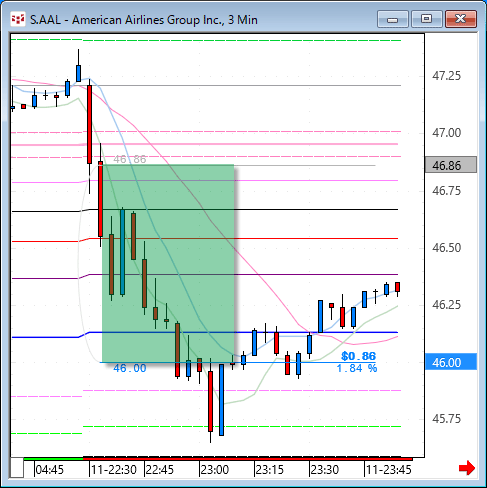Screen dimensions: 487x488
Task: Click the CQG chart window icon
Action: pyautogui.click(x=18, y=19)
